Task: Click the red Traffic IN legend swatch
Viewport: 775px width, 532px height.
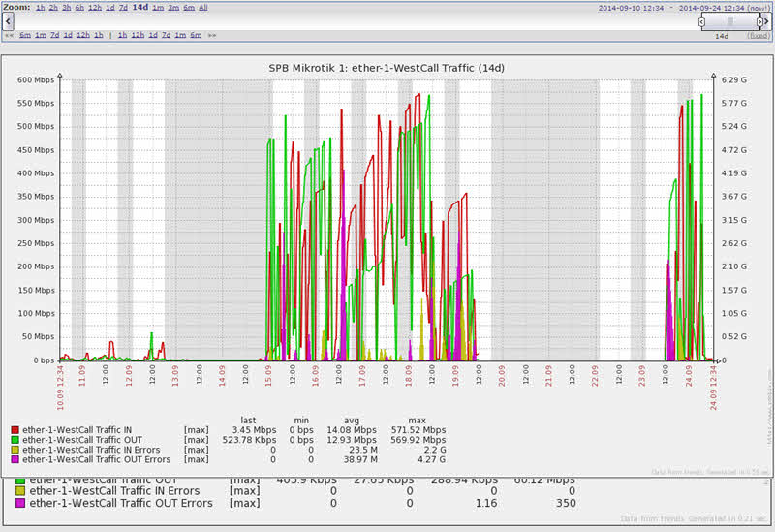Action: click(x=15, y=429)
